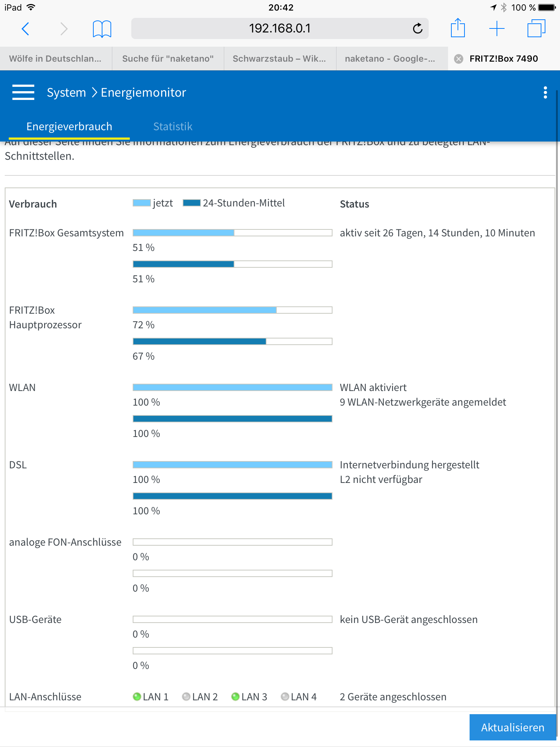
Task: Tap the battery indicator in status bar
Action: (547, 7)
